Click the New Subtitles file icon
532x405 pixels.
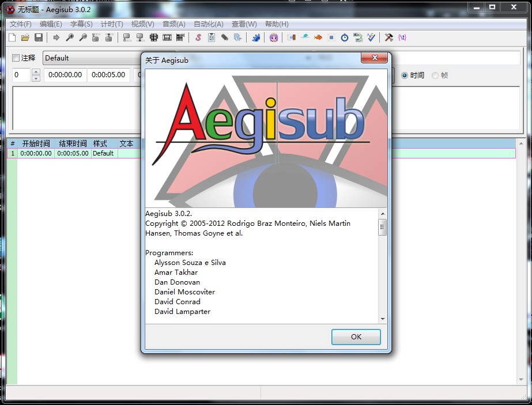[12, 37]
